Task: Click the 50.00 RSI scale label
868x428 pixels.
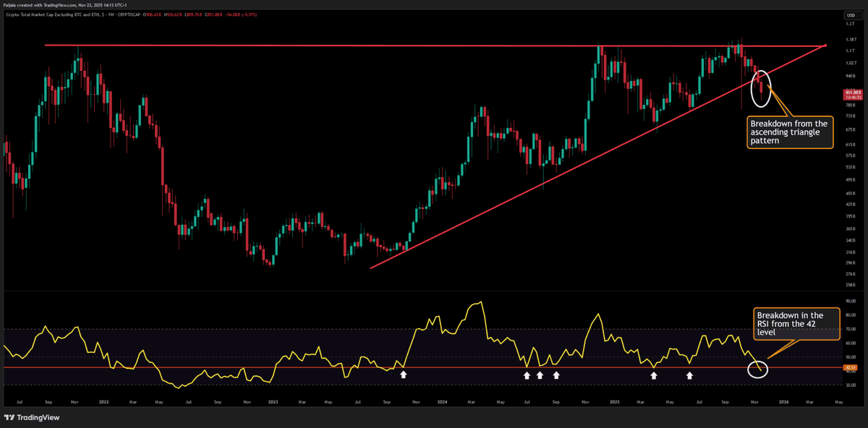Action: pyautogui.click(x=851, y=357)
